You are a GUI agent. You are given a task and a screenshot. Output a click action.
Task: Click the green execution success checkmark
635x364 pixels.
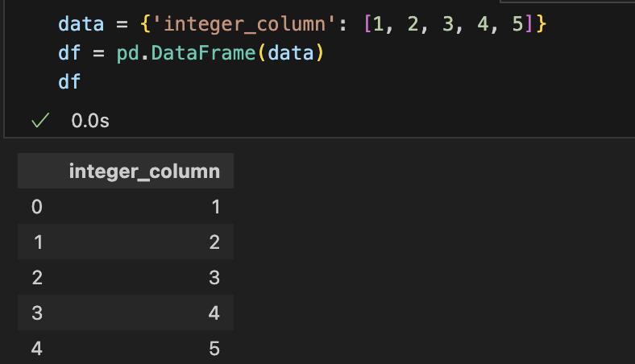coord(40,120)
